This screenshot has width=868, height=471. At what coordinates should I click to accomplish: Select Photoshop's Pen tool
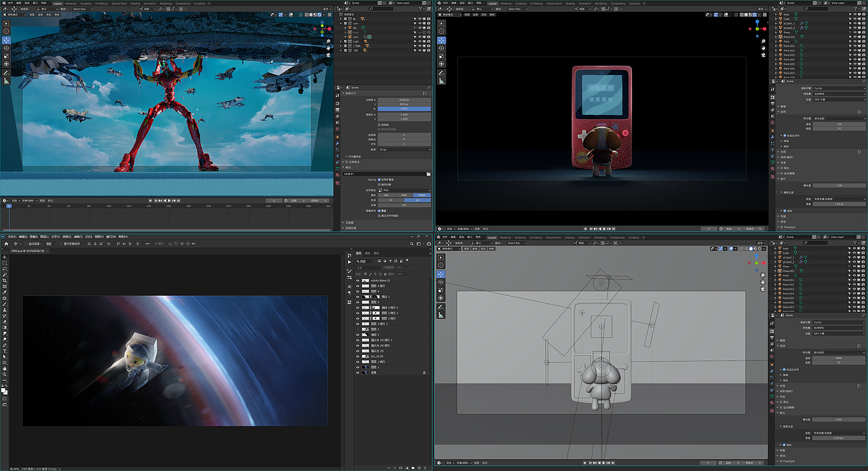pyautogui.click(x=5, y=345)
